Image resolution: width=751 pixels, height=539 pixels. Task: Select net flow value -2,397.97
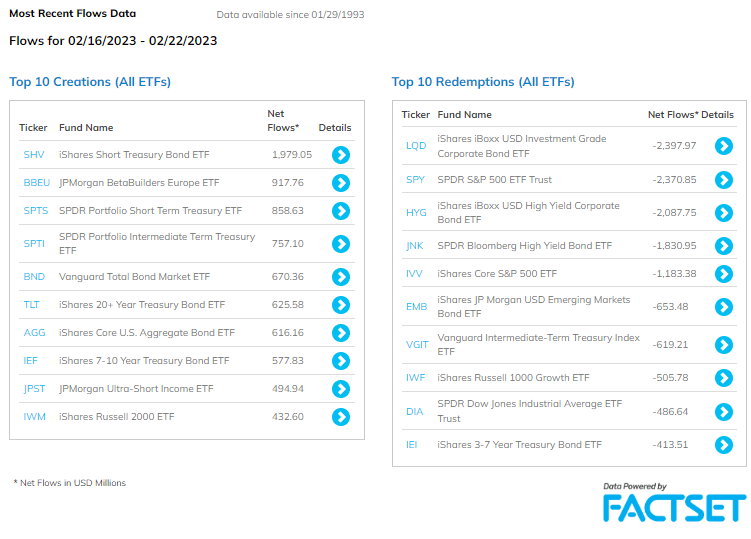pos(674,146)
